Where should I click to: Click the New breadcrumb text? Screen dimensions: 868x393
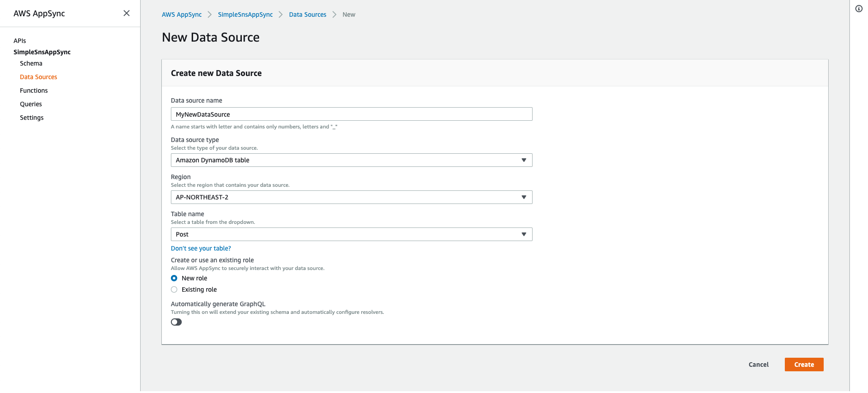(x=349, y=14)
